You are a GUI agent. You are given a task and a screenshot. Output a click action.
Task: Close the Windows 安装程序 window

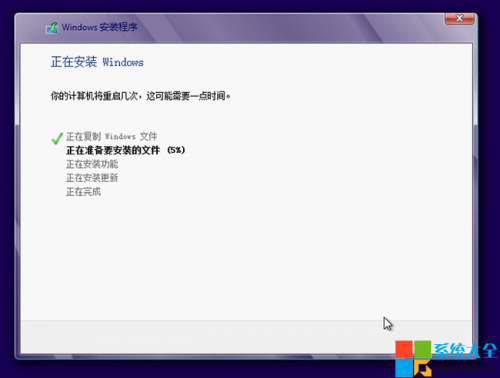pyautogui.click(x=459, y=19)
